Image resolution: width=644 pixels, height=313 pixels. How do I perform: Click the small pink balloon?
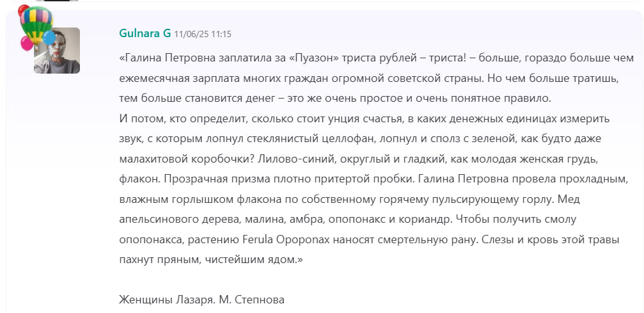[27, 44]
